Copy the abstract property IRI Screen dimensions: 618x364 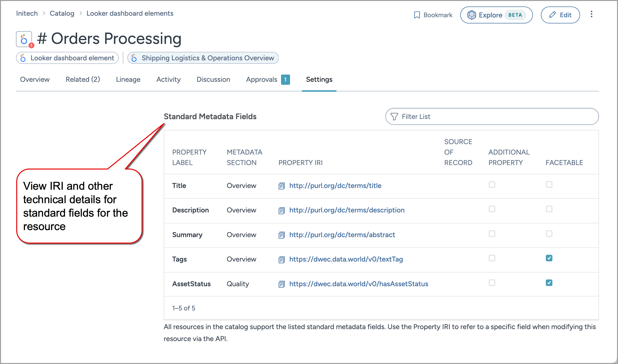click(282, 235)
